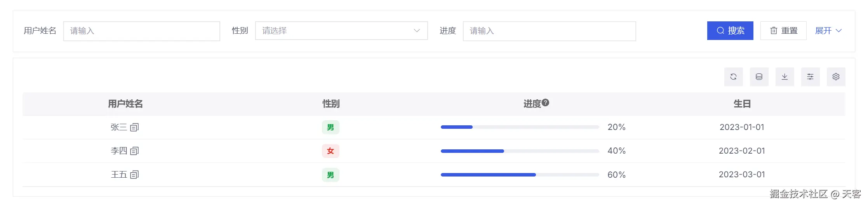Copy the name 张三 via copy icon
Screen dimensions: 868x206
point(134,127)
